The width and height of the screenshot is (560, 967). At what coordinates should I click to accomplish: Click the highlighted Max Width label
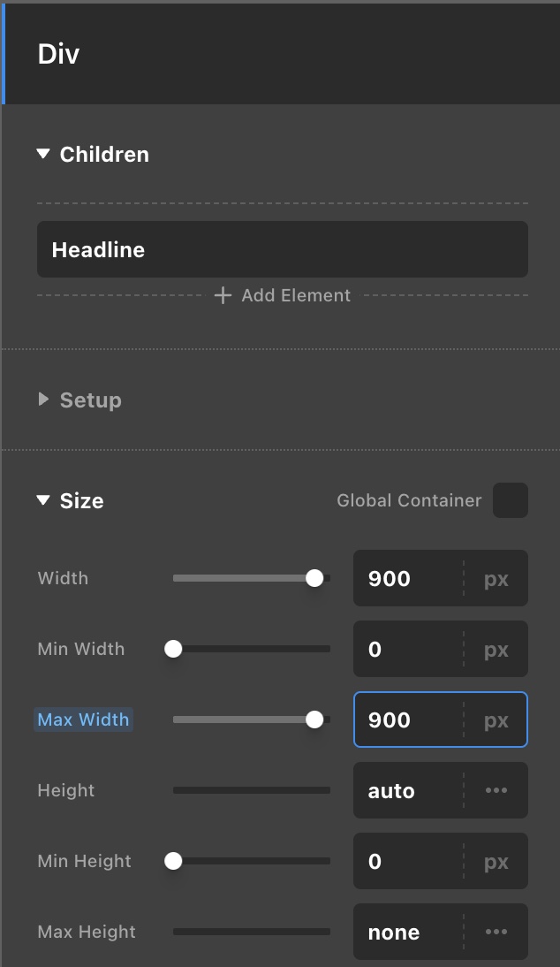[x=83, y=720]
